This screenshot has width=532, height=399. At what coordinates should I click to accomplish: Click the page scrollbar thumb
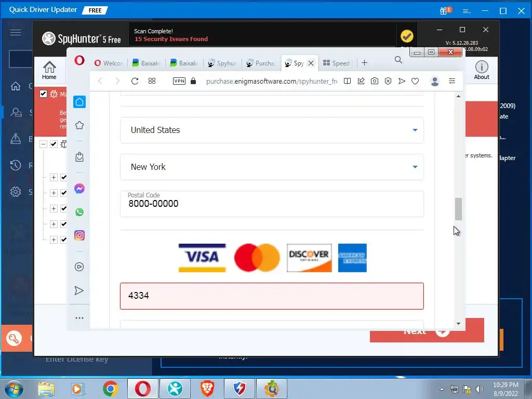click(x=458, y=209)
